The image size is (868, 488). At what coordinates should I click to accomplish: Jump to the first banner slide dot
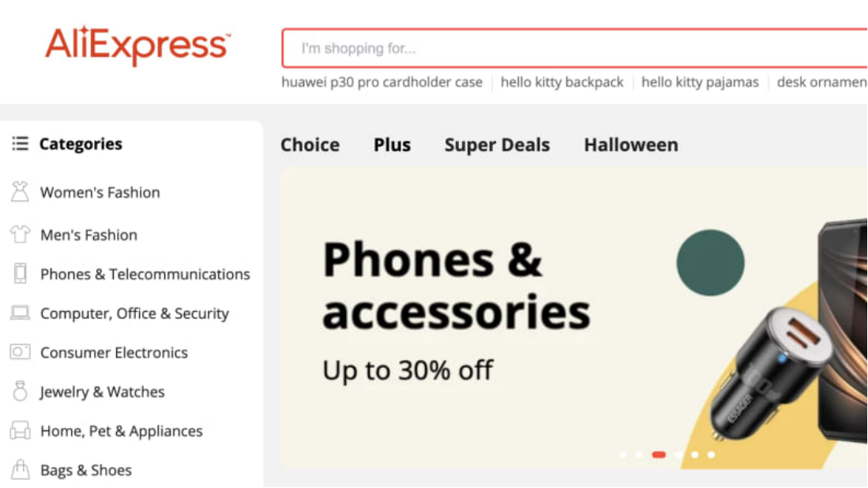(623, 455)
